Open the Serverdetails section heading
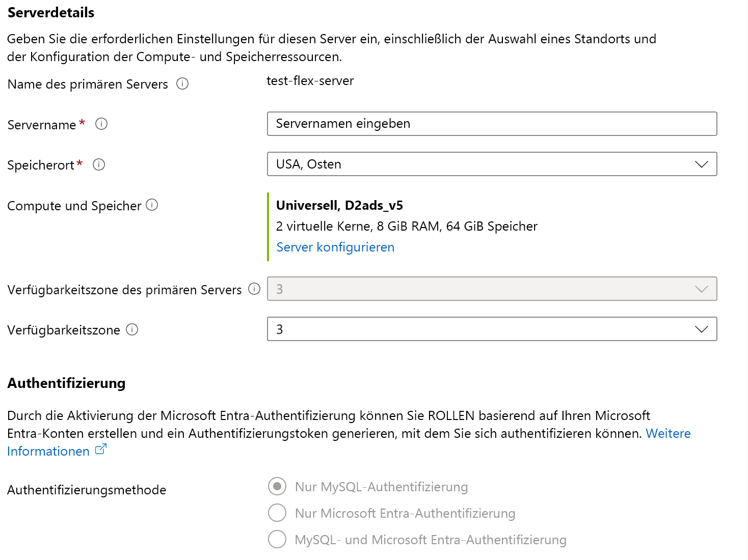The image size is (748, 560). pyautogui.click(x=50, y=13)
